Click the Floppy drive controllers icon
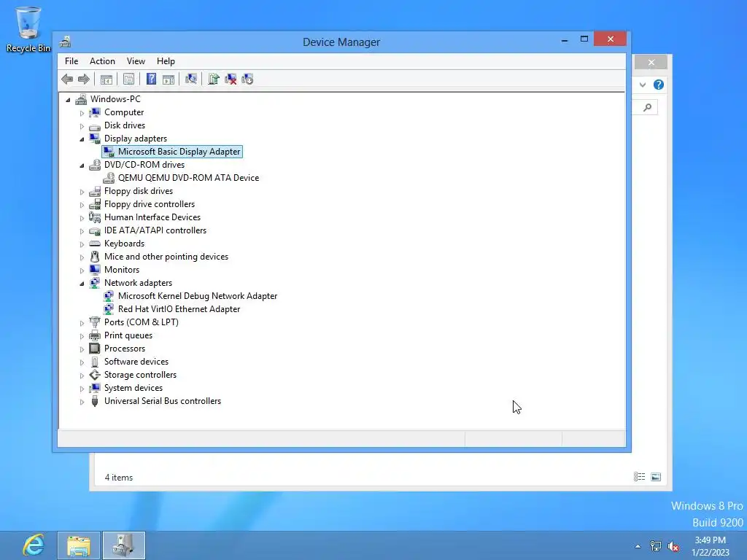 (95, 204)
